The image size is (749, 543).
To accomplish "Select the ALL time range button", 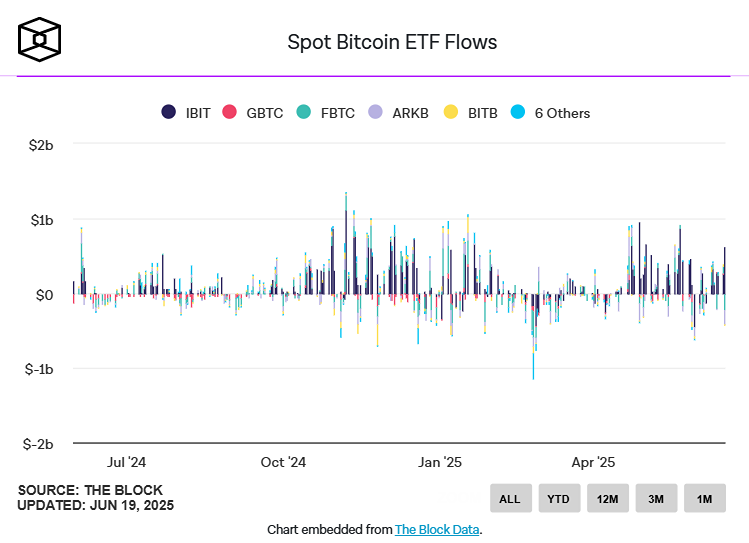I will tap(509, 498).
